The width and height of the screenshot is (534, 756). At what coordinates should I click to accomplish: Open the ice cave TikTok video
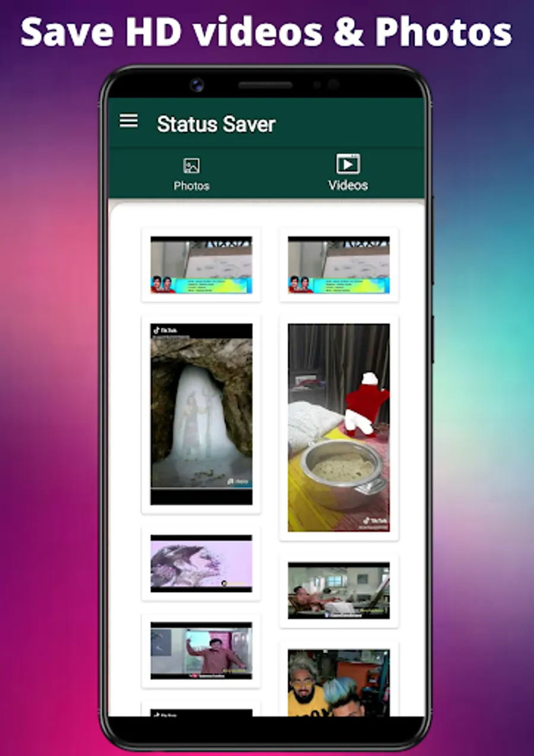[x=201, y=414]
